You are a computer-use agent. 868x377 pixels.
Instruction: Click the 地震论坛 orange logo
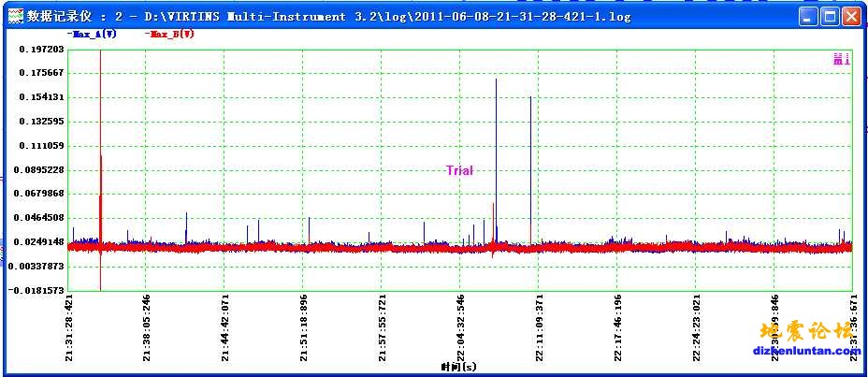pyautogui.click(x=805, y=332)
